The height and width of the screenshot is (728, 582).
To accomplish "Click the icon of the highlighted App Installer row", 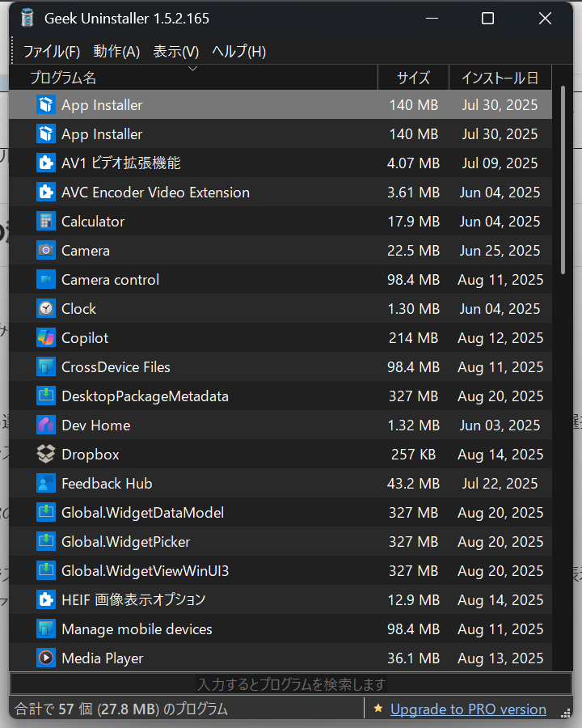I will [x=46, y=105].
